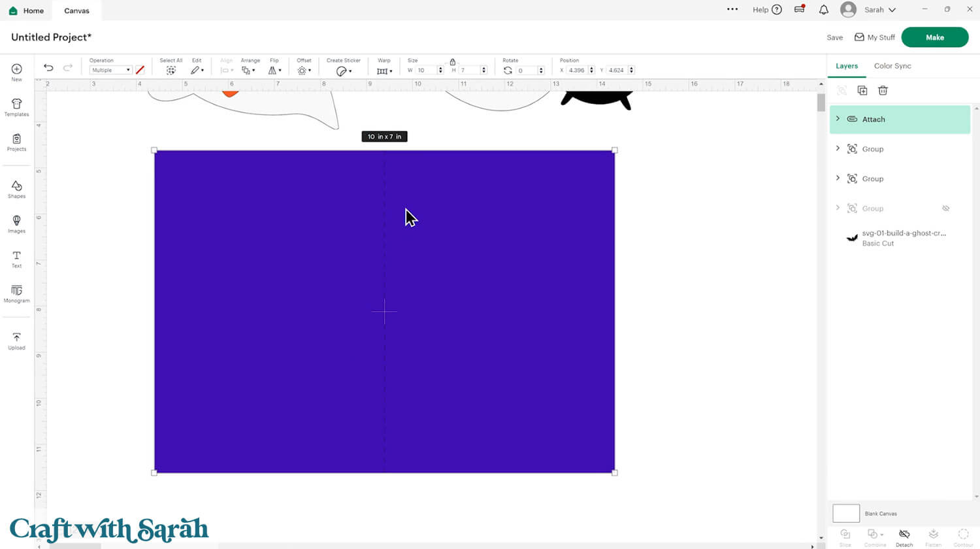Open the Shapes tool in the sidebar
The height and width of the screenshot is (549, 980).
pos(16,189)
